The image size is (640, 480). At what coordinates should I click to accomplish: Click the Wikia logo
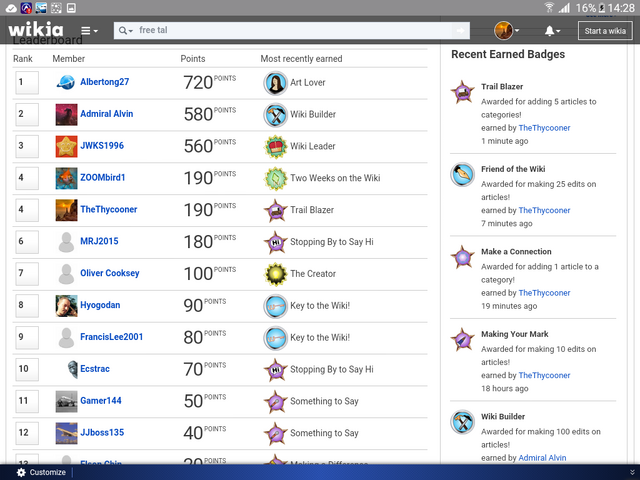pyautogui.click(x=36, y=29)
